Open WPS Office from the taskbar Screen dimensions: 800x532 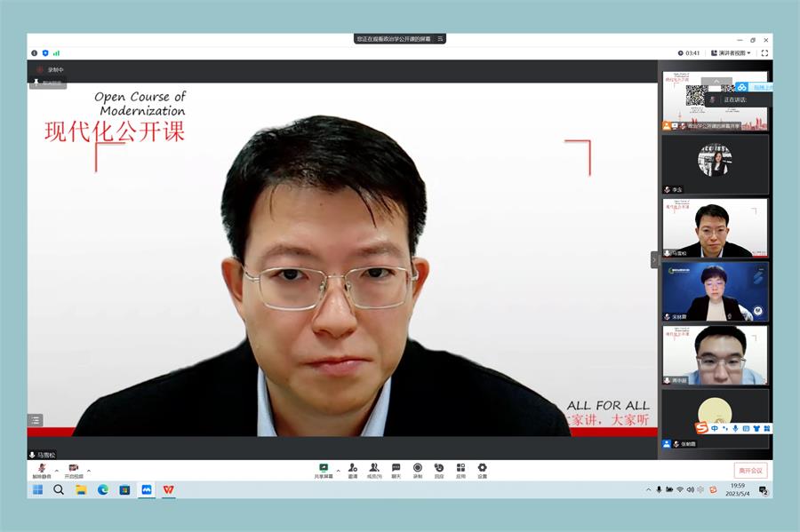click(x=168, y=489)
